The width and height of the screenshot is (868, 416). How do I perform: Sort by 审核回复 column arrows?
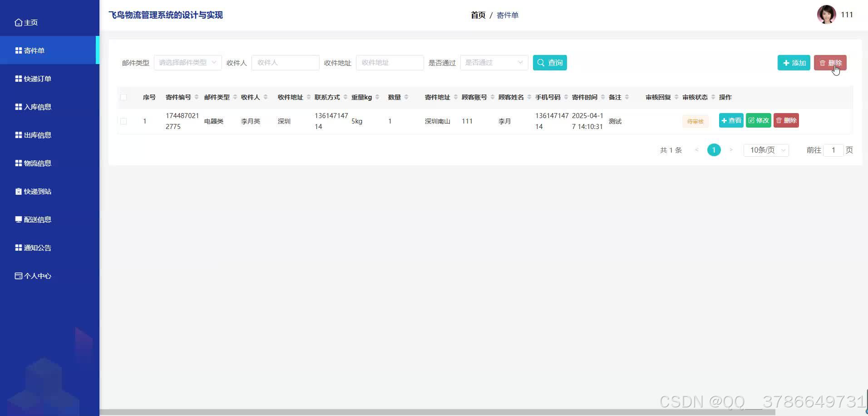point(676,97)
